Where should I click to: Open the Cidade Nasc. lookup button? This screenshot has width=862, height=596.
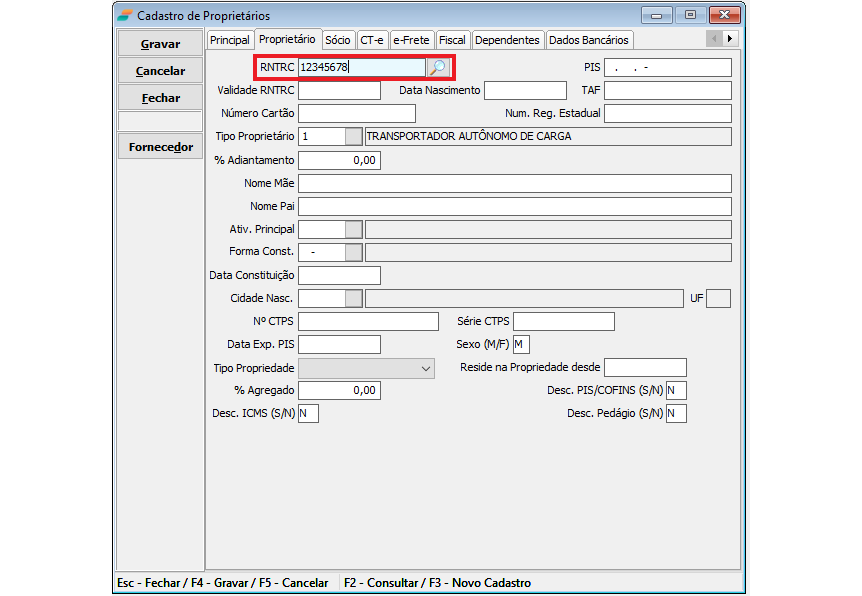pyautogui.click(x=354, y=298)
